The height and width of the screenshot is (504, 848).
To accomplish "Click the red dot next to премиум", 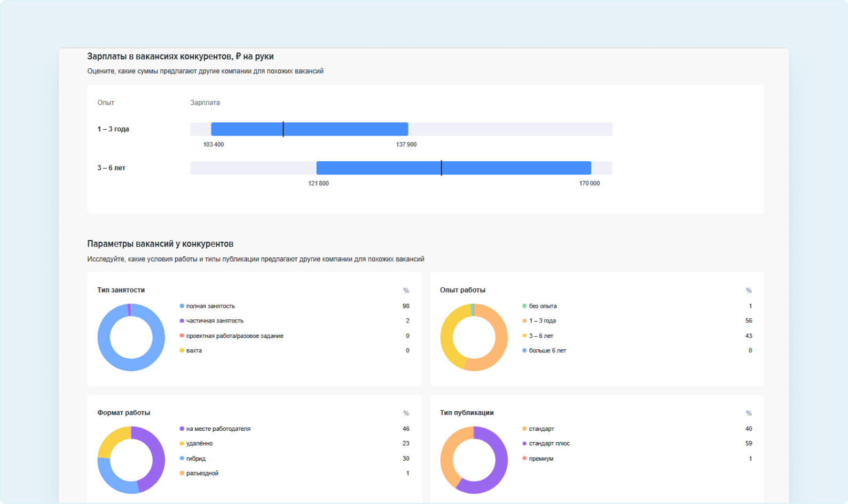I will pos(524,459).
